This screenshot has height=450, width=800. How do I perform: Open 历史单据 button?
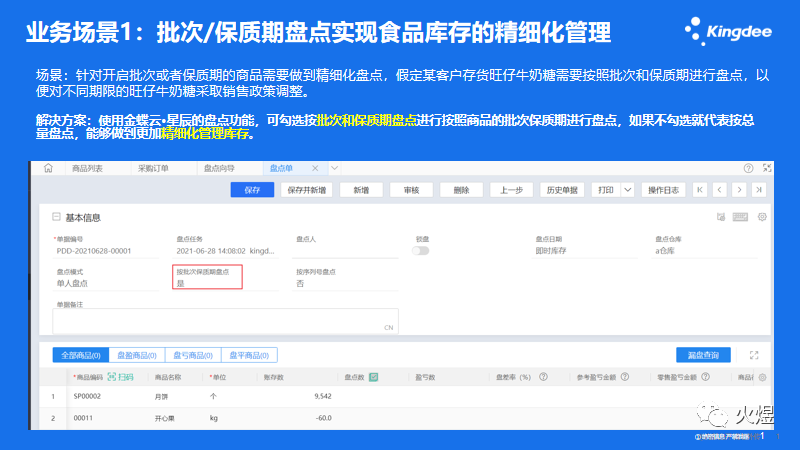562,190
